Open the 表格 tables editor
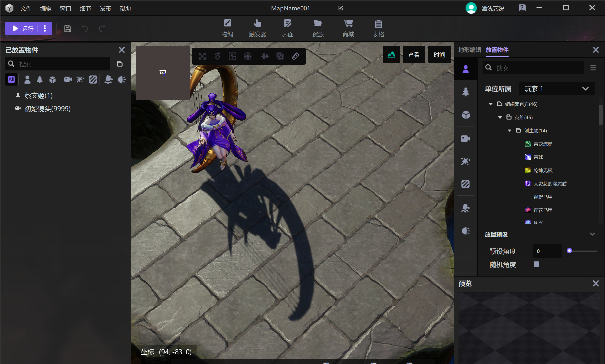The height and width of the screenshot is (364, 605). coord(378,28)
